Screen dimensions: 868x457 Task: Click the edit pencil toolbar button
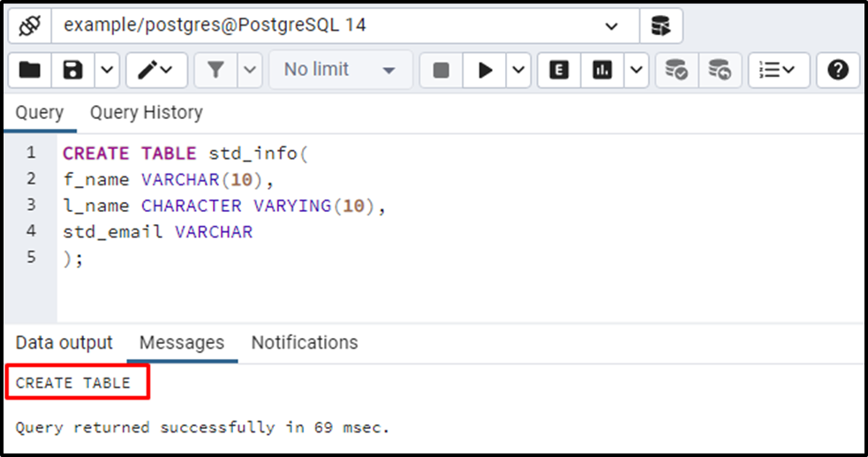tap(156, 71)
